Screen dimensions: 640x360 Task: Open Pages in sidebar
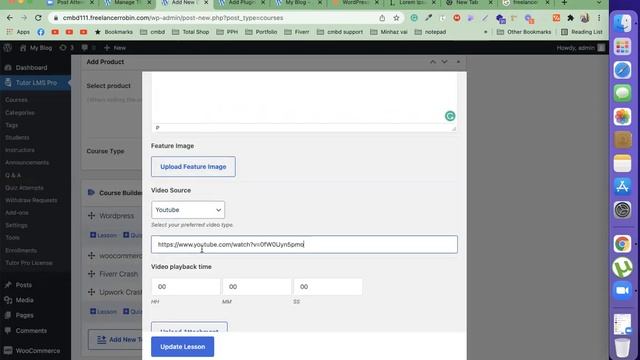pyautogui.click(x=24, y=315)
